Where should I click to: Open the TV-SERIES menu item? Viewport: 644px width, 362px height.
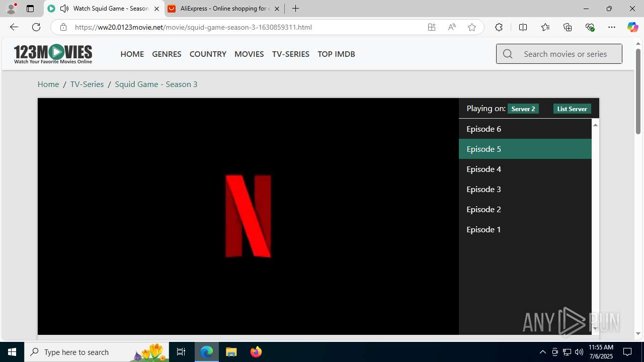click(290, 54)
